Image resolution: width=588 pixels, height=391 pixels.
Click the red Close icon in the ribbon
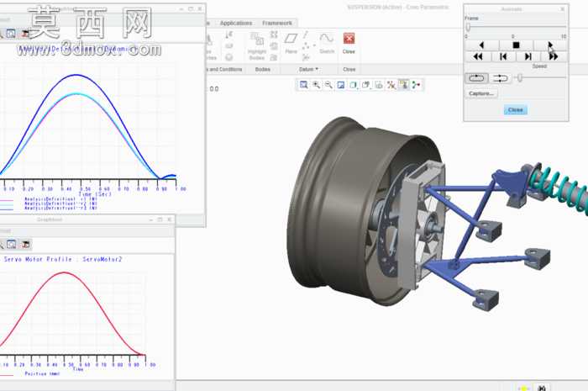(x=349, y=39)
